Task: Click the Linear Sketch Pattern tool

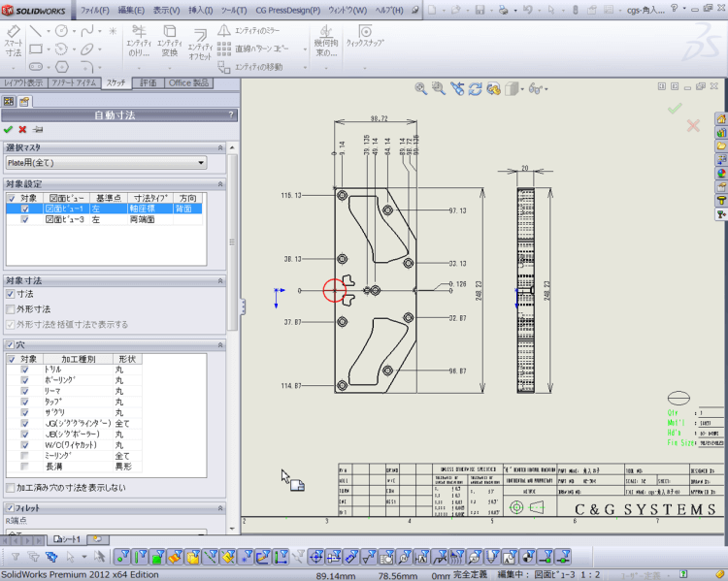Action: pos(253,48)
